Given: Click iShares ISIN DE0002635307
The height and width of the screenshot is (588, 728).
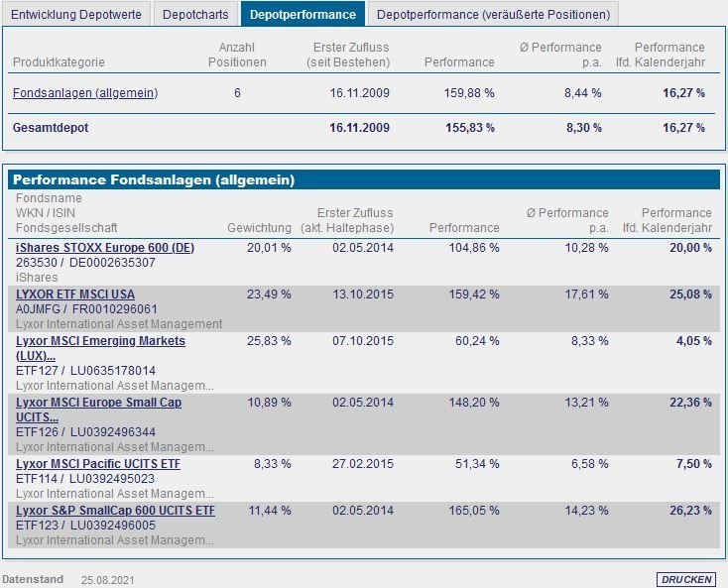Looking at the screenshot, I should [x=112, y=263].
